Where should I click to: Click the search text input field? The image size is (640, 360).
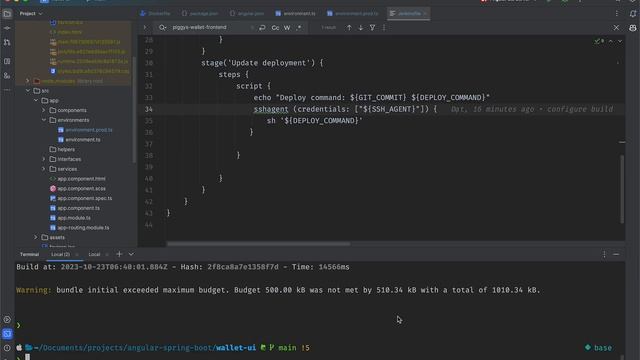coord(210,27)
